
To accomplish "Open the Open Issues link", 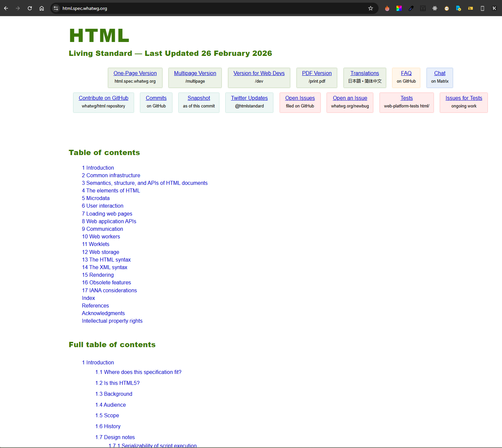I will click(300, 98).
